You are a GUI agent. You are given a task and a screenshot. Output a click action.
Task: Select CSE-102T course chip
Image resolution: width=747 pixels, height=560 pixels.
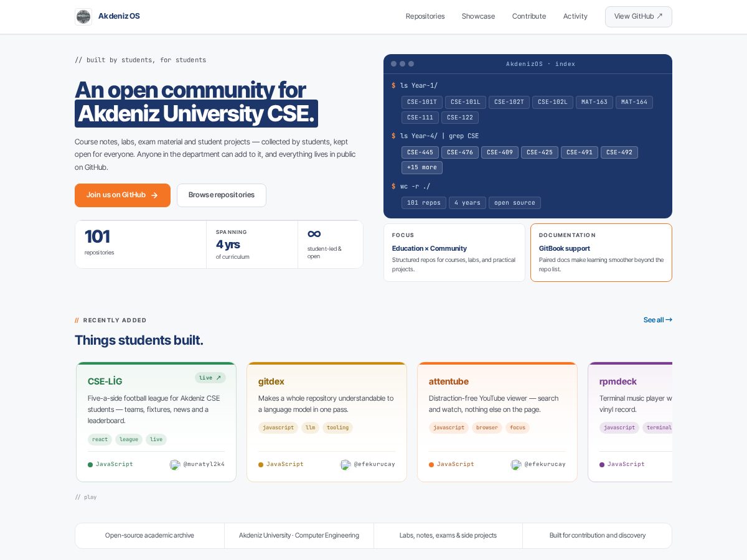(509, 102)
